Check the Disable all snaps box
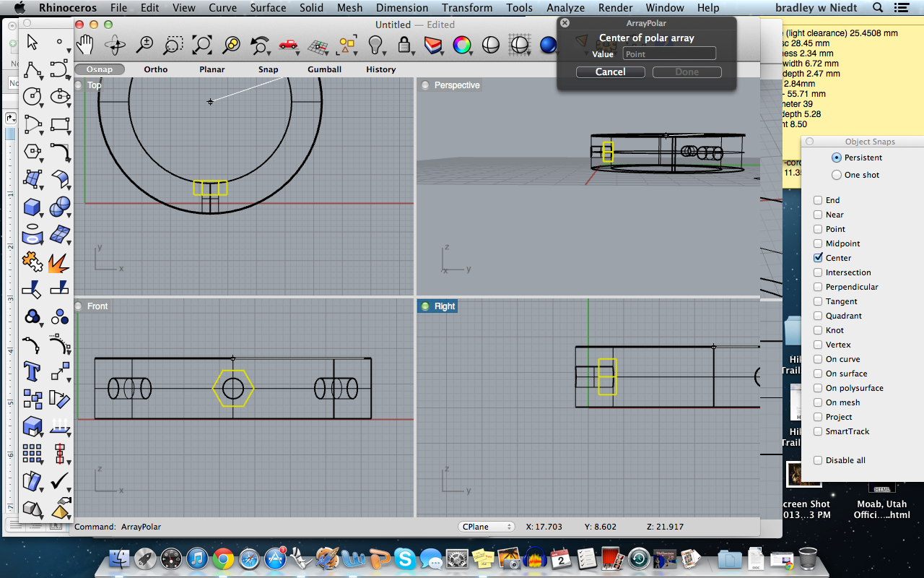Image resolution: width=924 pixels, height=578 pixels. tap(818, 460)
